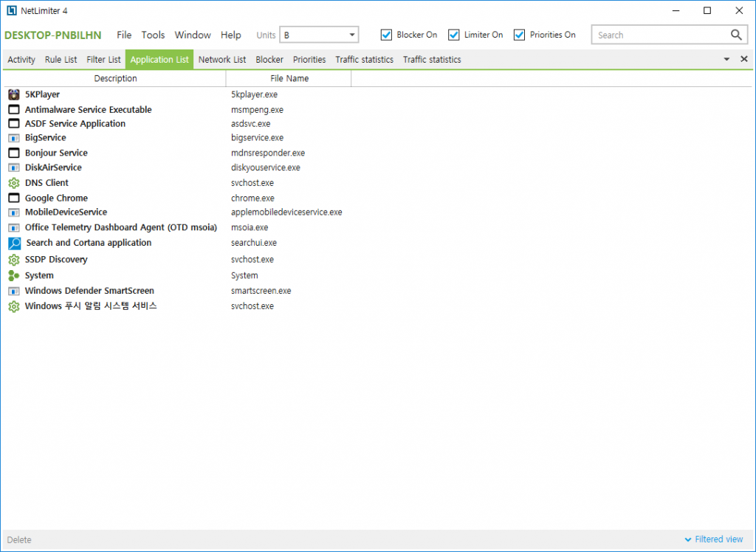The width and height of the screenshot is (756, 552).
Task: Click the ASDF Service Application icon
Action: [14, 124]
